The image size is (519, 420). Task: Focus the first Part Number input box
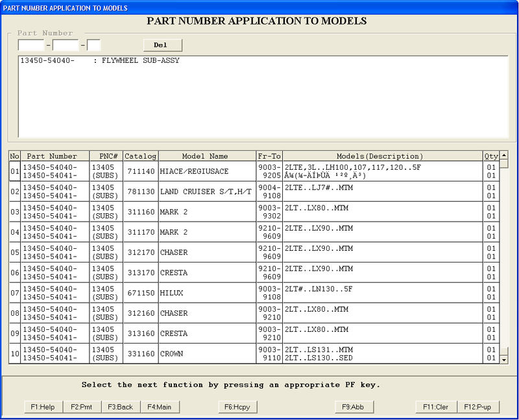(30, 45)
